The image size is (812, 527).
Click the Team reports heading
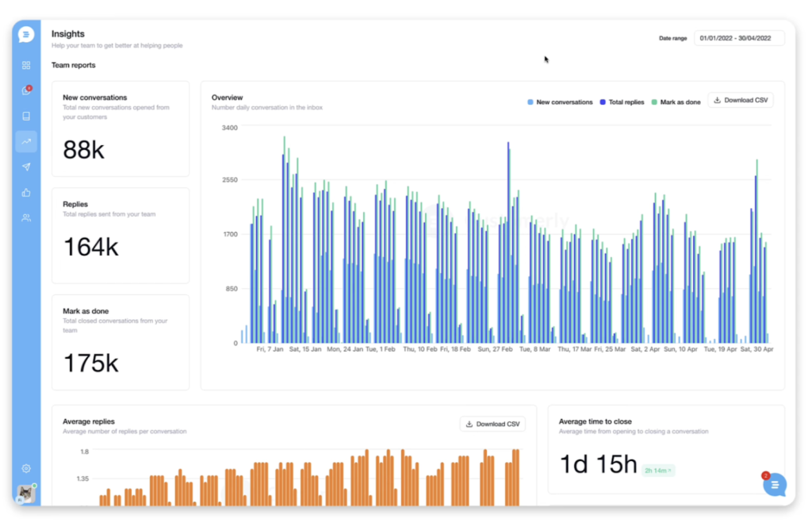click(74, 65)
